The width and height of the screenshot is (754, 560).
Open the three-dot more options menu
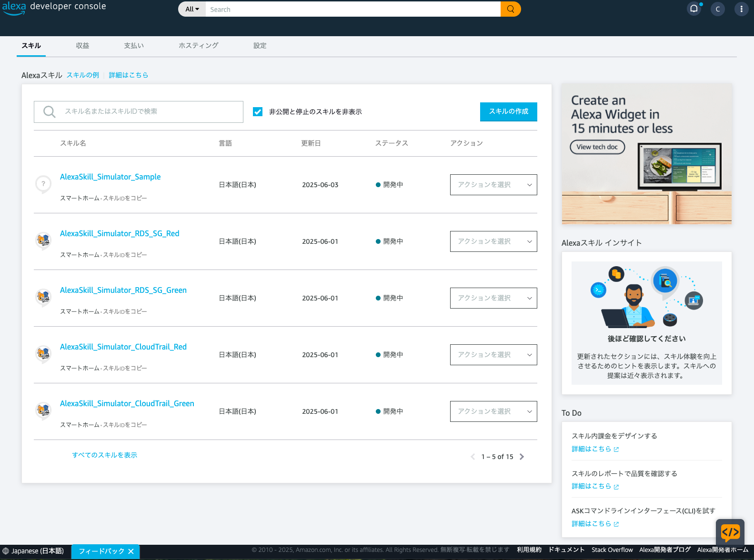(741, 9)
